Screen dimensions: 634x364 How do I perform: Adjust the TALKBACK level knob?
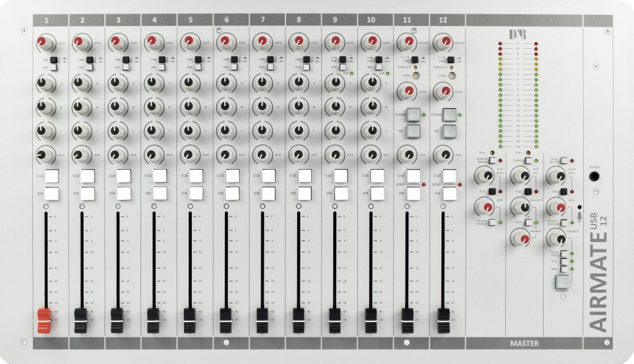coord(557,238)
